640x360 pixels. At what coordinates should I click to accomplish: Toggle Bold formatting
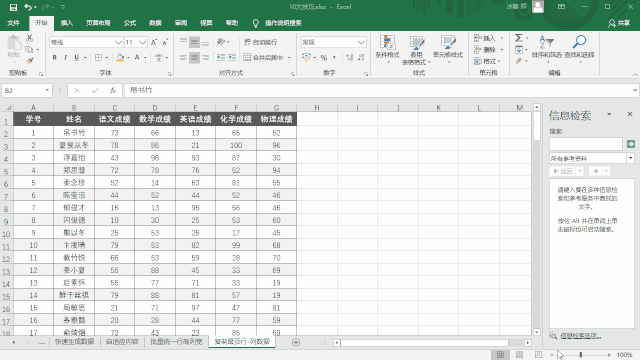pos(54,58)
